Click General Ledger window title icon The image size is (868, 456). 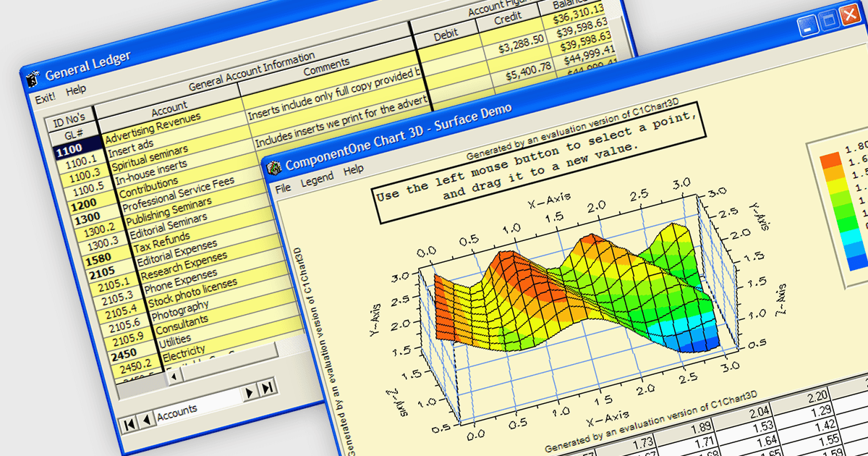(x=32, y=78)
